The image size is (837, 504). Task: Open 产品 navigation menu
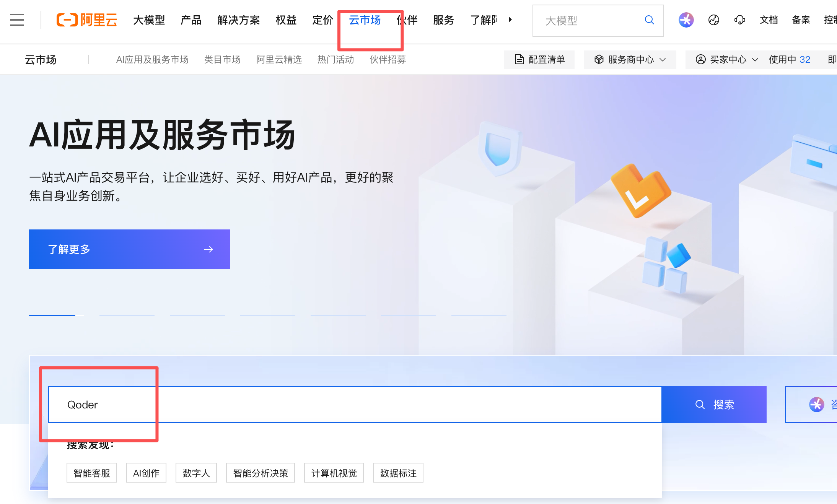(x=191, y=20)
